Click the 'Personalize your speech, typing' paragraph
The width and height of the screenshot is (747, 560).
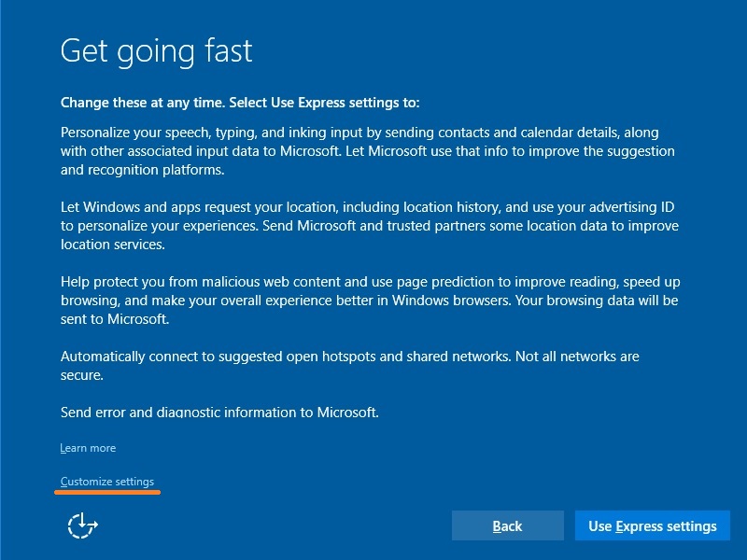(367, 151)
